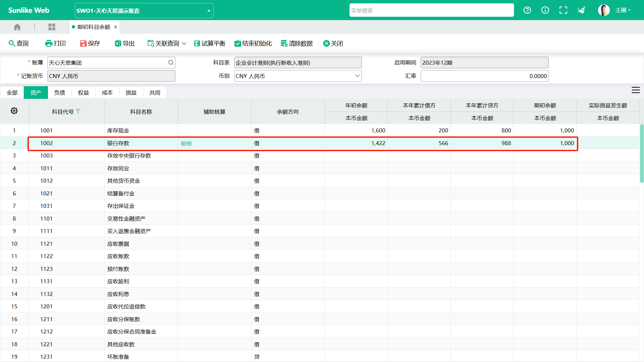The height and width of the screenshot is (362, 644).
Task: Click the 科目名称 column header
Action: tap(141, 112)
